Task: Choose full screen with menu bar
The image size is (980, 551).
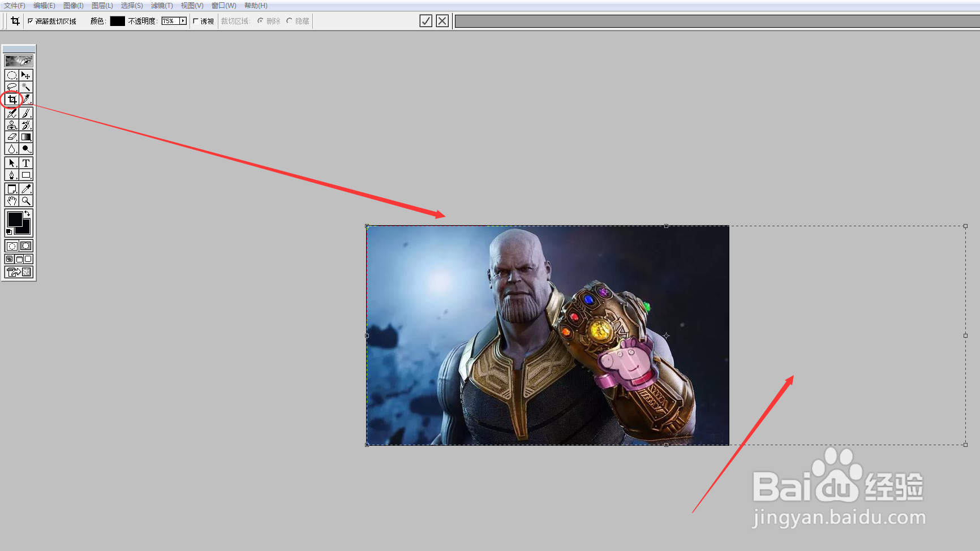Action: tap(19, 259)
